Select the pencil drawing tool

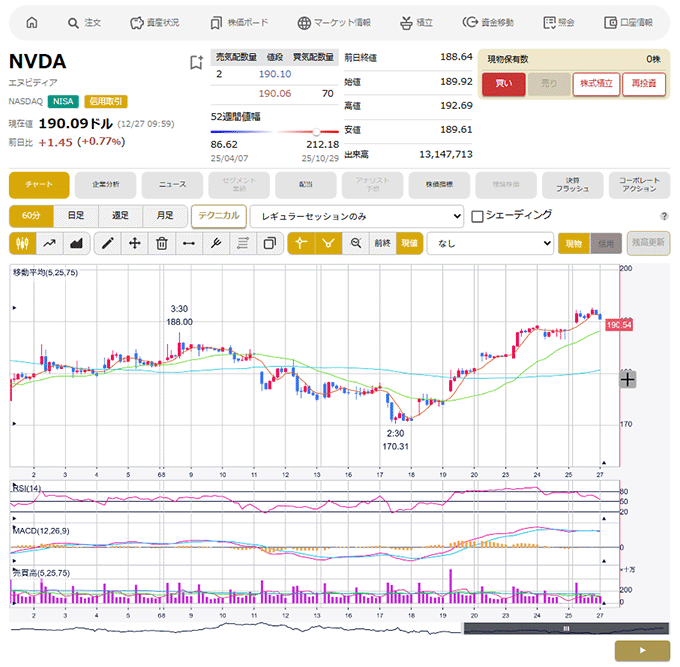(x=108, y=243)
